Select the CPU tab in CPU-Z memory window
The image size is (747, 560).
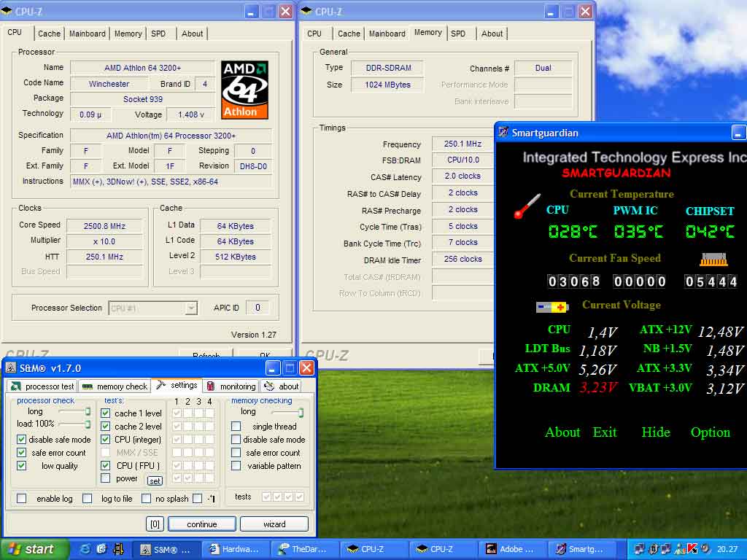(314, 34)
